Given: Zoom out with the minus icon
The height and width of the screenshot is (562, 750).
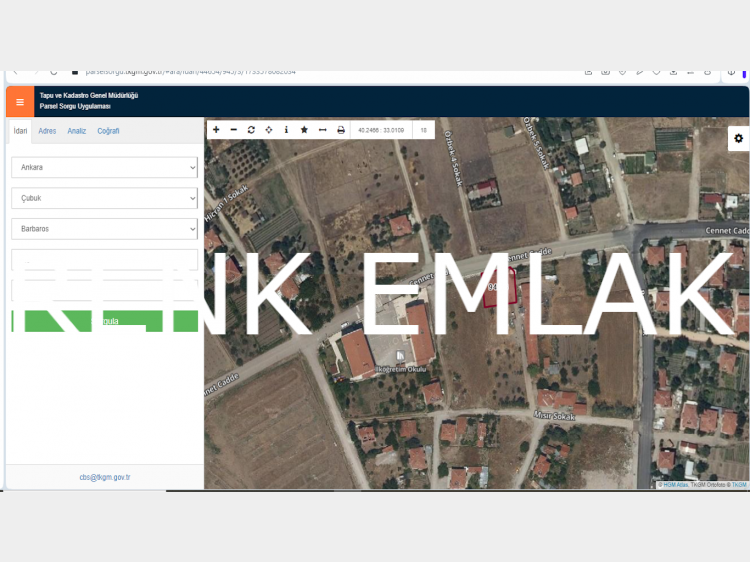Looking at the screenshot, I should click(x=234, y=130).
